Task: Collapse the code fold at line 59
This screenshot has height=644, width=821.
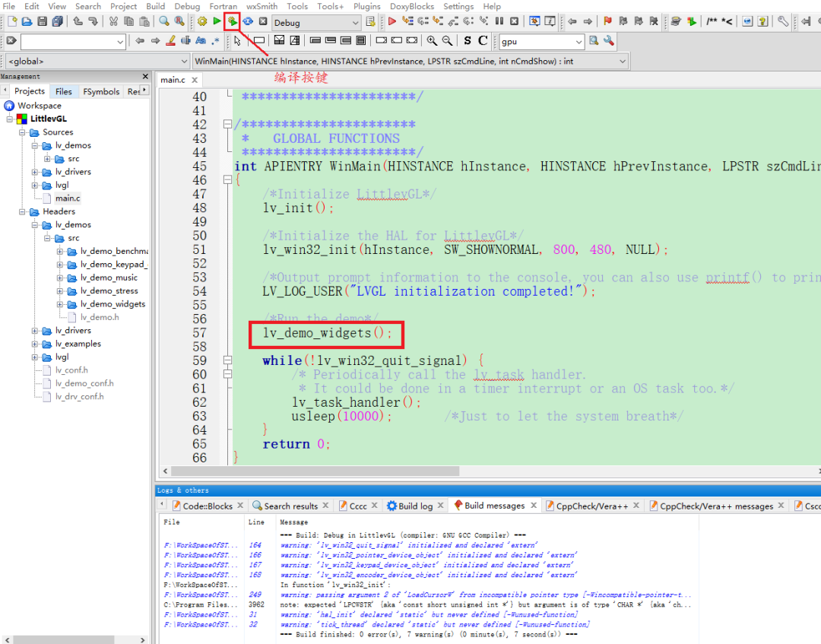Action: coord(227,360)
